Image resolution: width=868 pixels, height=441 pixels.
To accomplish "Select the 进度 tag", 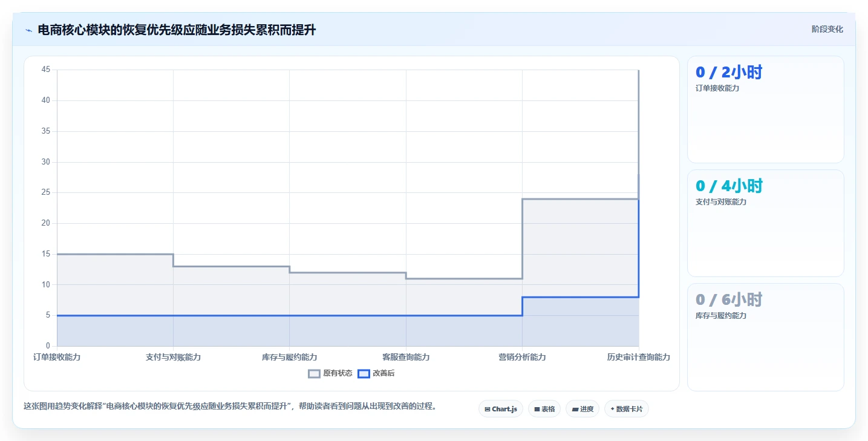I will (582, 409).
